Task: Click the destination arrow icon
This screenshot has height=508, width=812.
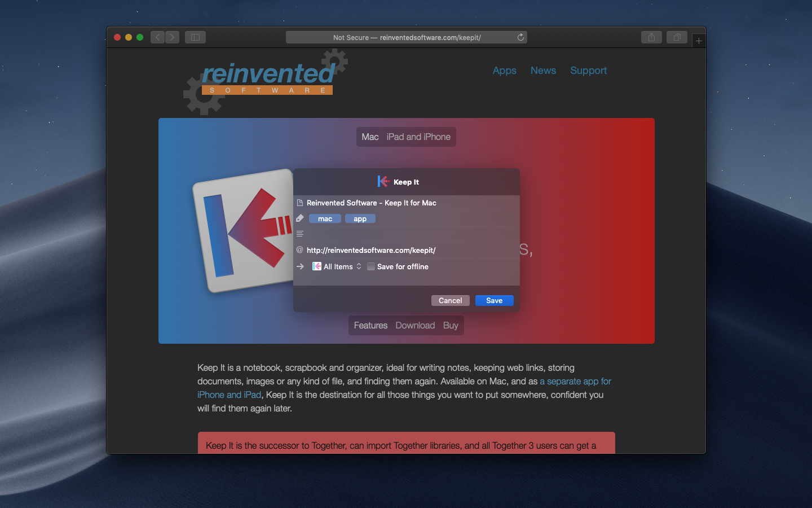Action: pos(300,266)
